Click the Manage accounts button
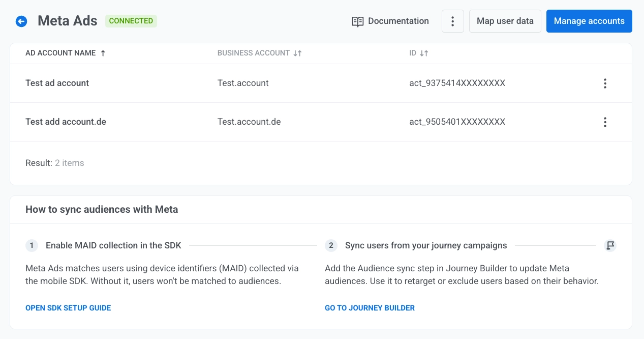 coord(589,21)
